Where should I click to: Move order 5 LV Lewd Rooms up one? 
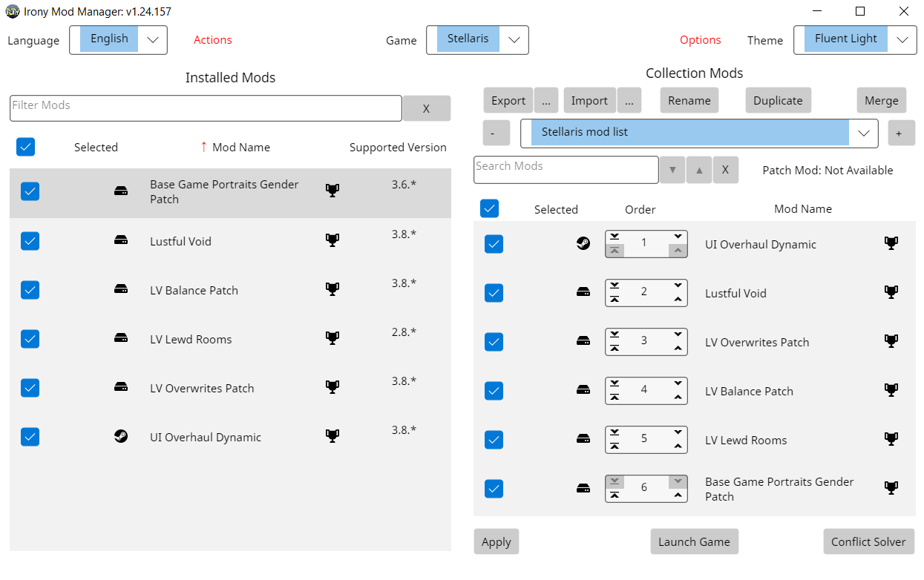click(x=678, y=446)
